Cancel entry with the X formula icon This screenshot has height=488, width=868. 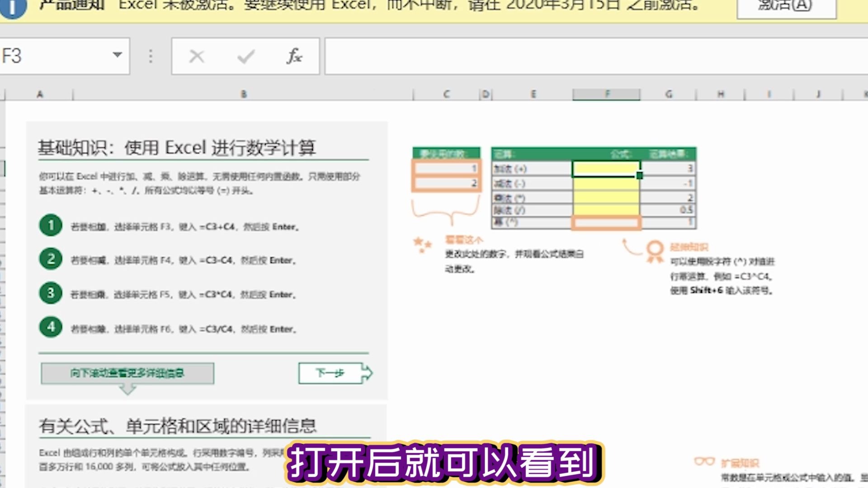[197, 56]
